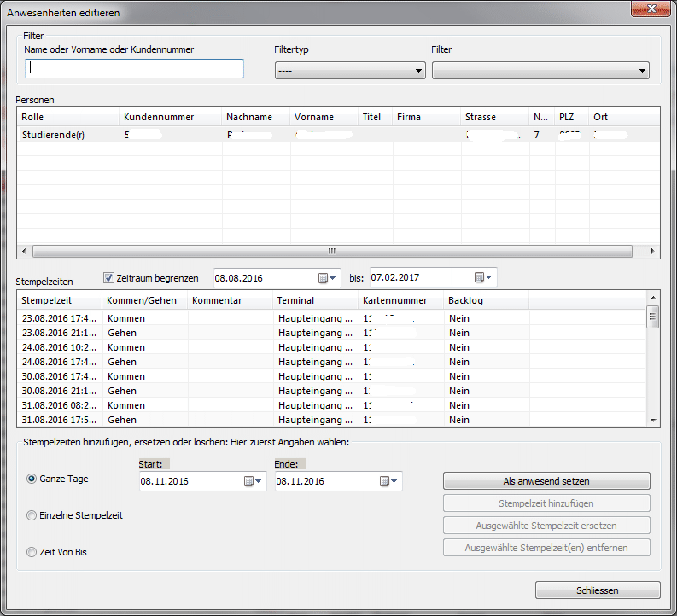
Task: Expand the Filtertyp dropdown
Action: (350, 71)
